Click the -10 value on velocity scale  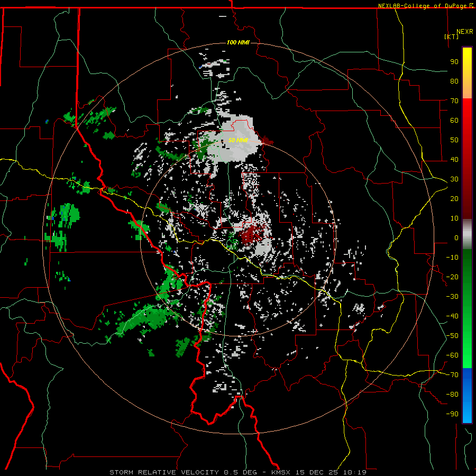(x=452, y=258)
